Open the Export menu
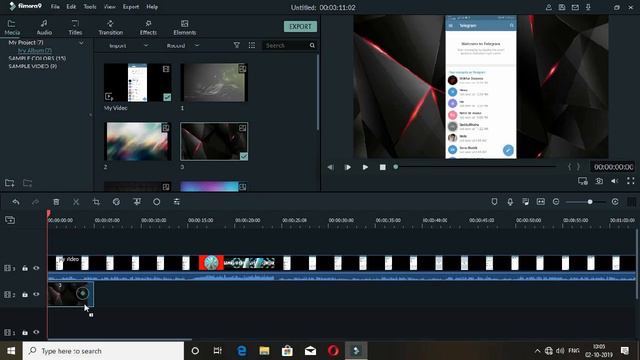The width and height of the screenshot is (640, 360). pyautogui.click(x=131, y=7)
